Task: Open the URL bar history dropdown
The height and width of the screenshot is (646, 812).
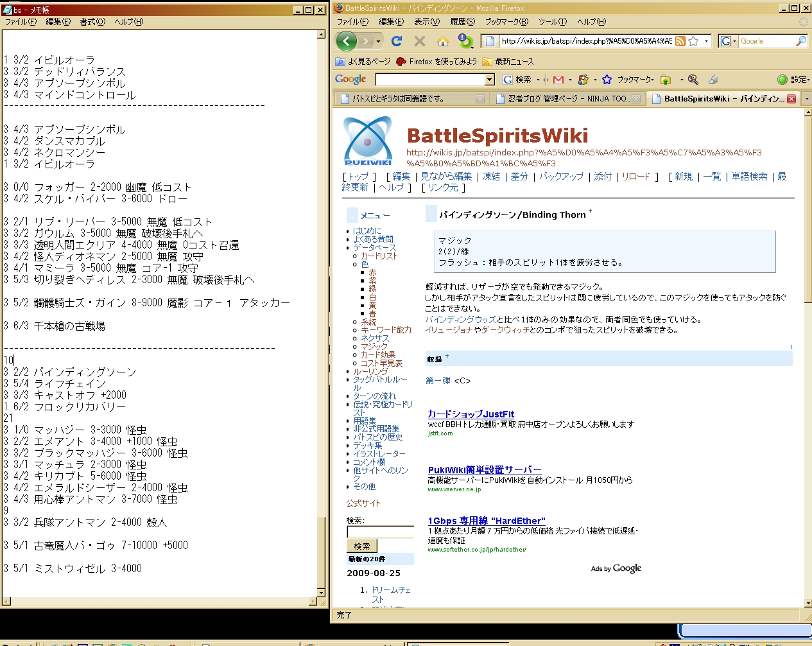Action: point(706,41)
